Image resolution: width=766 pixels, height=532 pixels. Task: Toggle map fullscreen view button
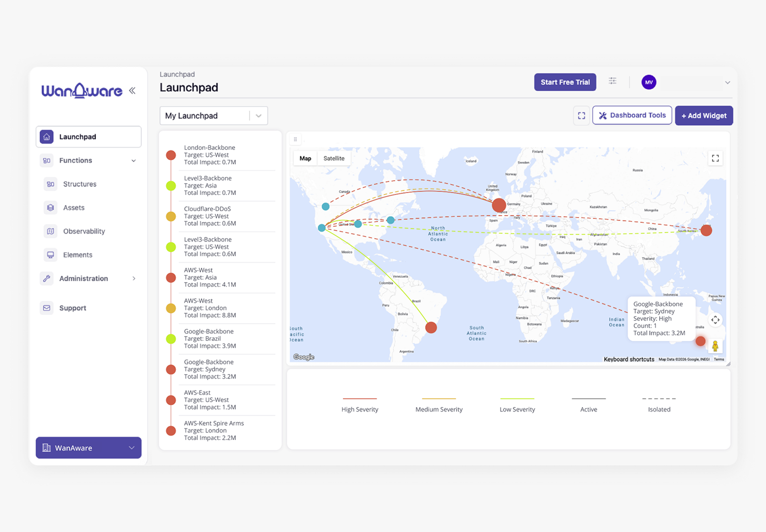pos(716,158)
